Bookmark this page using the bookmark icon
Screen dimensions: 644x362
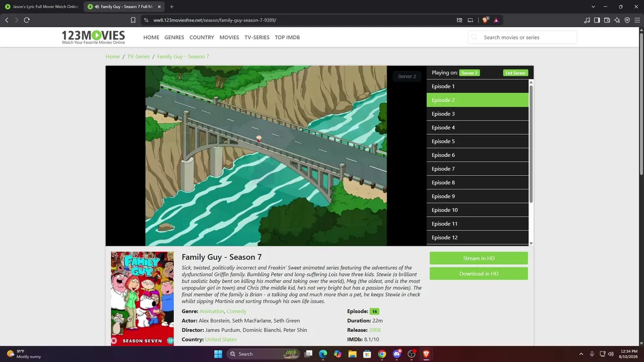133,20
